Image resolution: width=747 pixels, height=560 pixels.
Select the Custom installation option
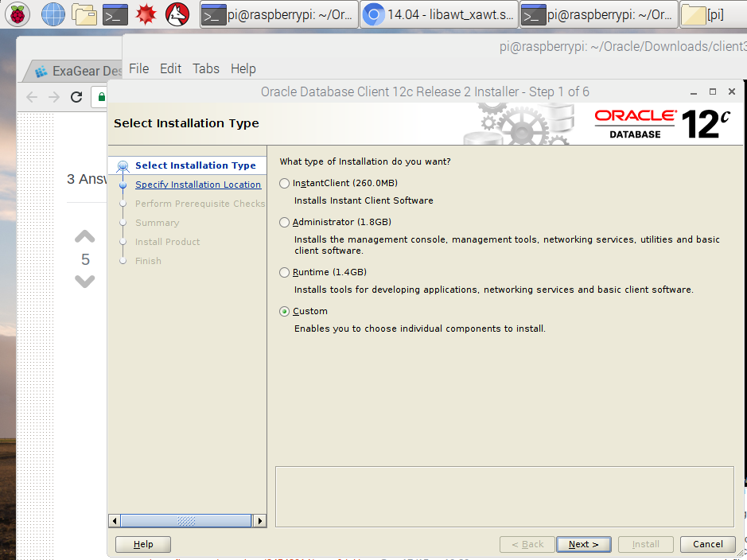[x=303, y=311]
